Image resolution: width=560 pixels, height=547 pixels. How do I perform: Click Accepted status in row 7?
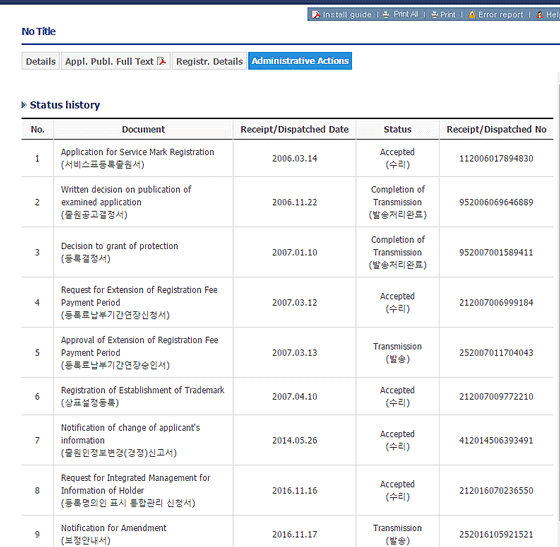coord(397,440)
